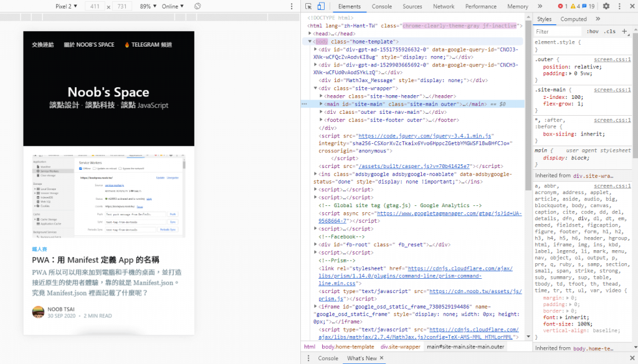Expand the footer site-footer node

coord(321,120)
